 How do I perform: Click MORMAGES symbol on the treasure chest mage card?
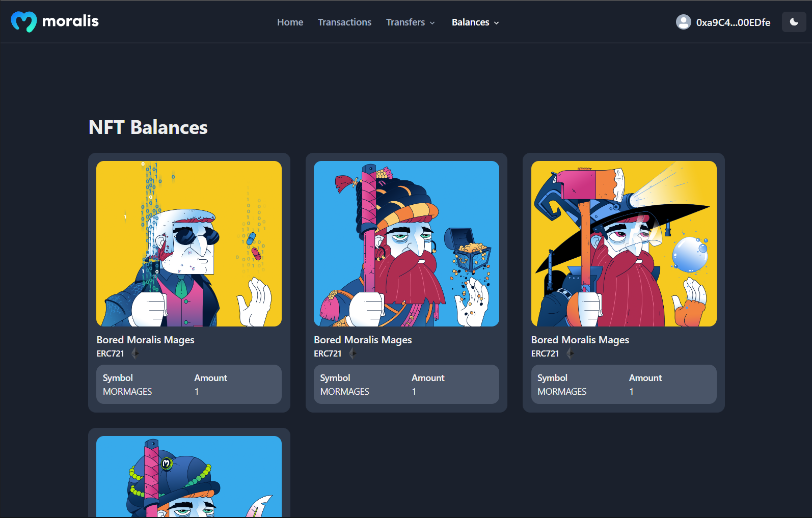345,392
